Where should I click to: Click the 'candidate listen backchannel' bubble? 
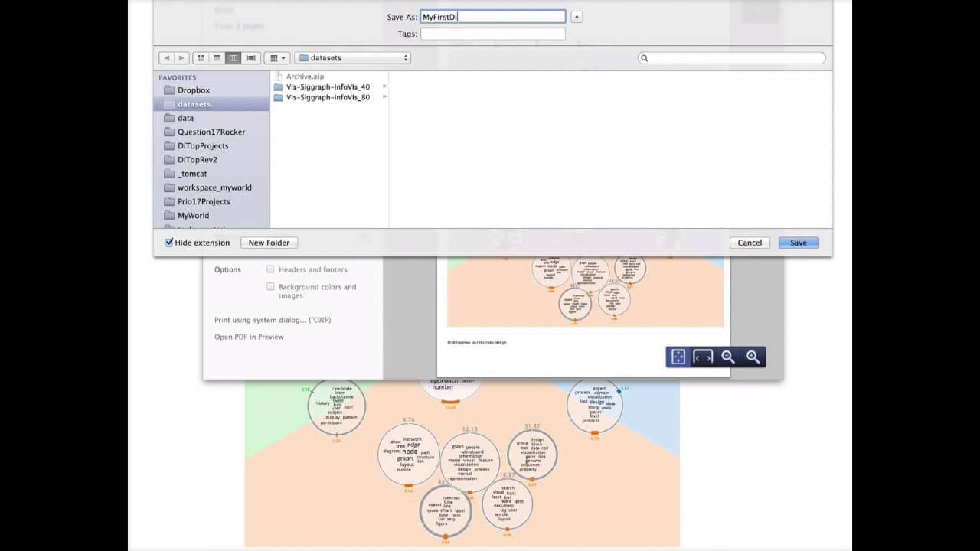(336, 407)
